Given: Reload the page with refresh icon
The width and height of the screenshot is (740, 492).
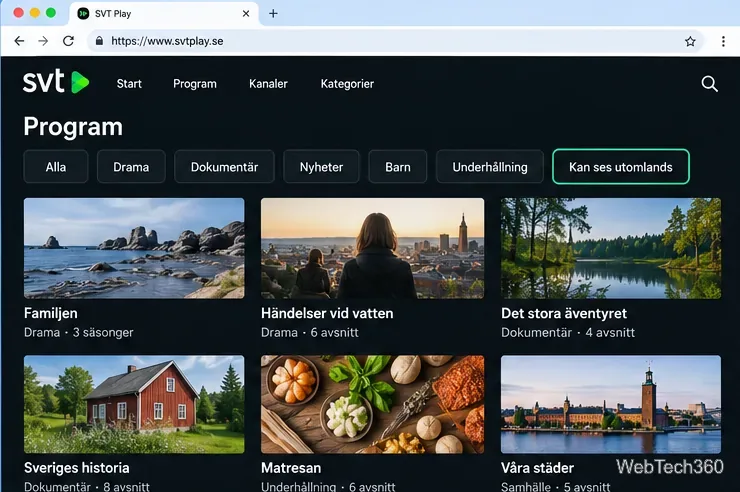Looking at the screenshot, I should coord(68,41).
